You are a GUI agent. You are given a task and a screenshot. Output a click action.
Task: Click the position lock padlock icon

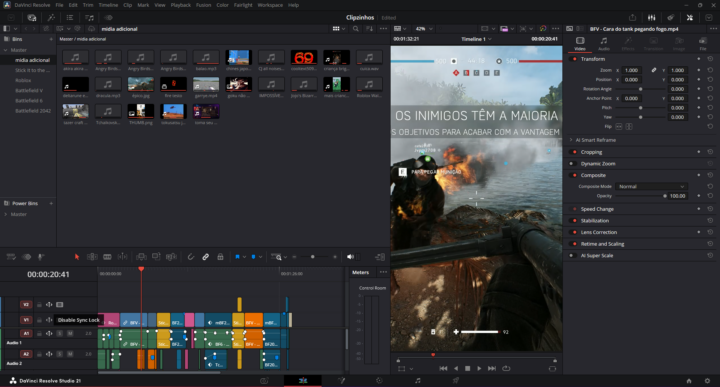tap(220, 257)
